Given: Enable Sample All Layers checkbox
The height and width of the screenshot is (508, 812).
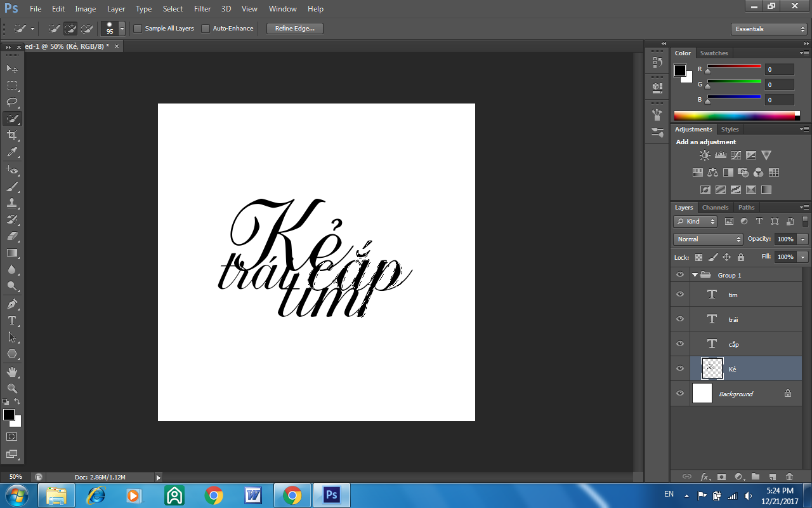Looking at the screenshot, I should coord(138,29).
